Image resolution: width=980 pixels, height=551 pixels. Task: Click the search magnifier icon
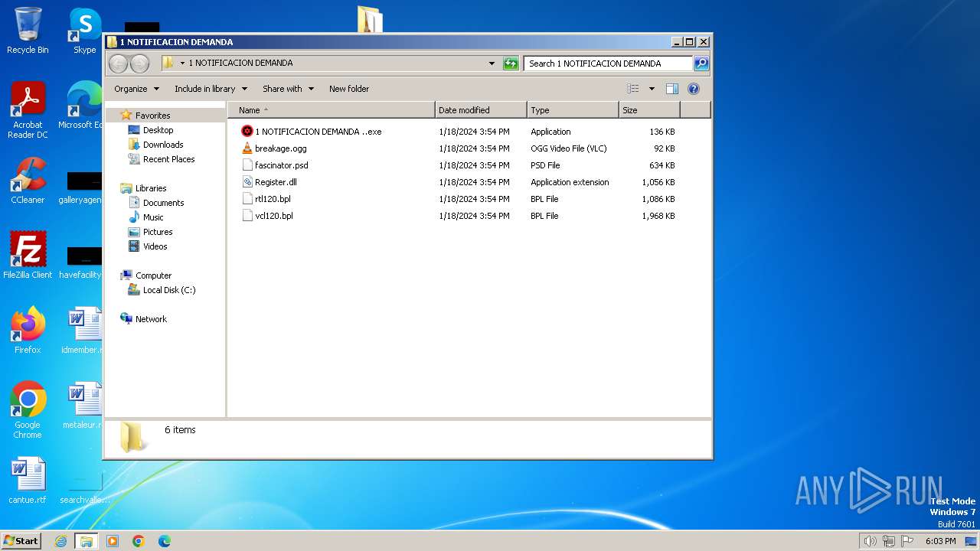tap(701, 64)
